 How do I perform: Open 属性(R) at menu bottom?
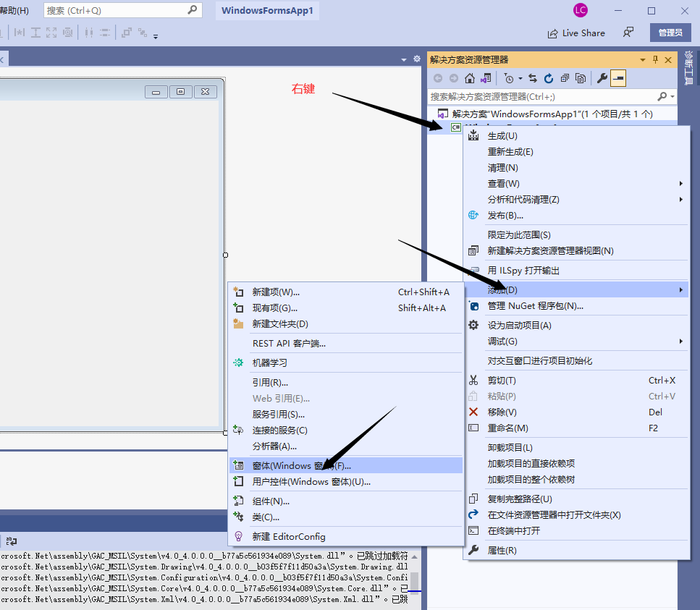click(576, 551)
